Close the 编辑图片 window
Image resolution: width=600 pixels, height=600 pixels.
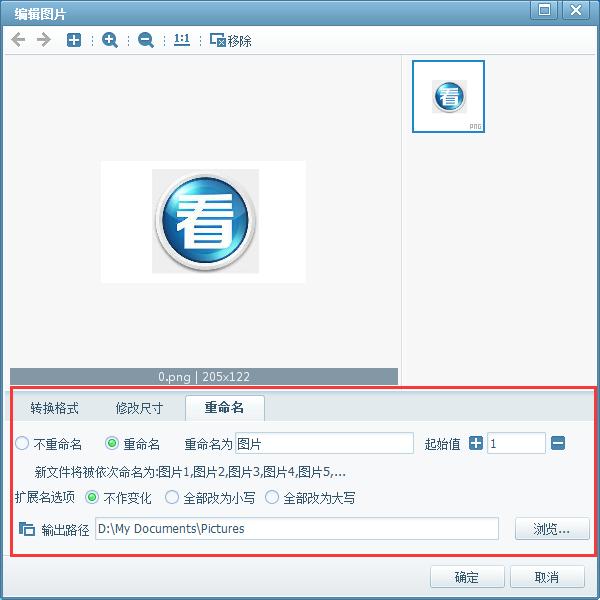tap(576, 10)
